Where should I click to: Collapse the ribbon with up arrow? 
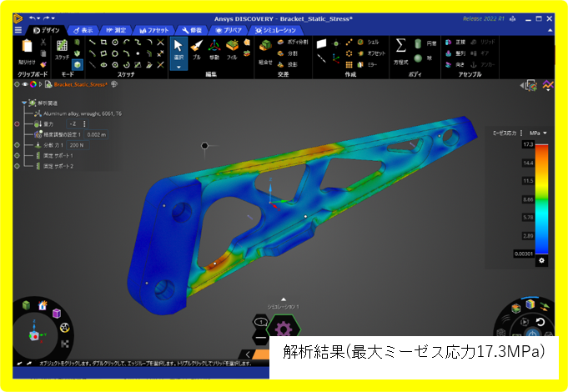[x=550, y=30]
